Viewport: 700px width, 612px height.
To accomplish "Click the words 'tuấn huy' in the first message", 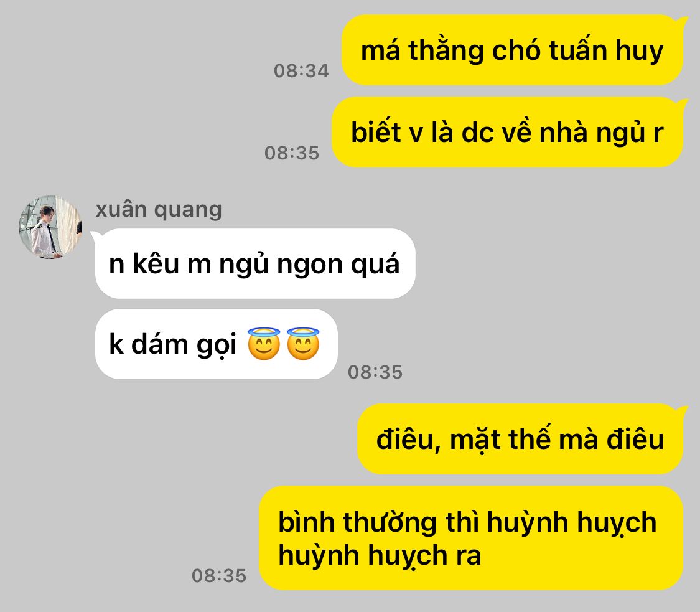I will tap(606, 50).
